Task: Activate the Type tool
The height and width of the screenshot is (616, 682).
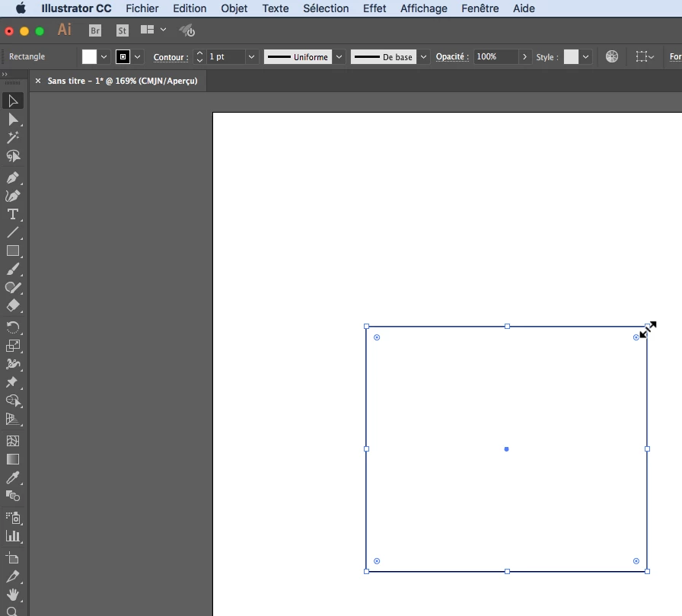Action: (x=13, y=214)
